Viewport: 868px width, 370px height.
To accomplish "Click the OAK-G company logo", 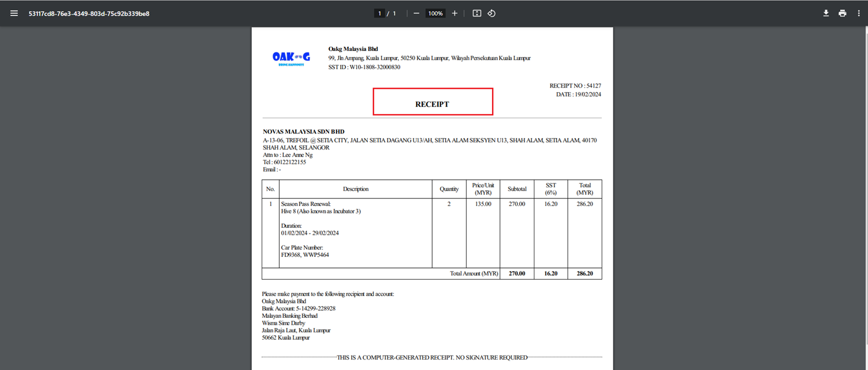I will click(x=291, y=58).
